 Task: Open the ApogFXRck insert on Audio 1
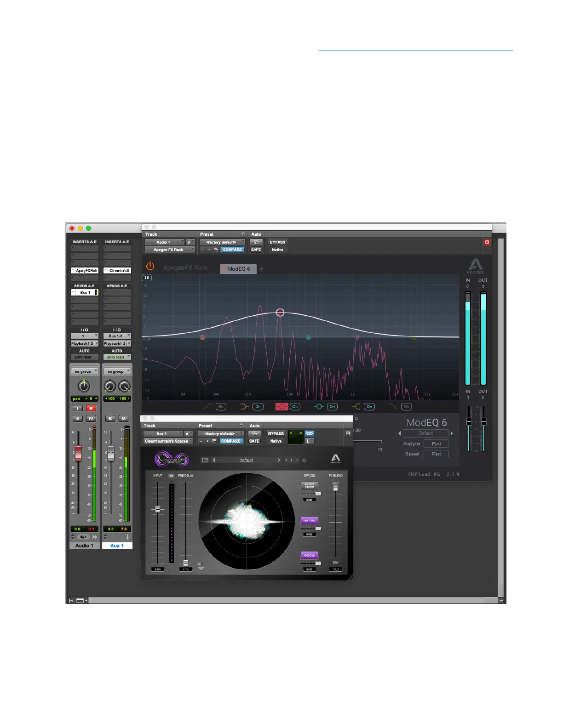point(85,271)
